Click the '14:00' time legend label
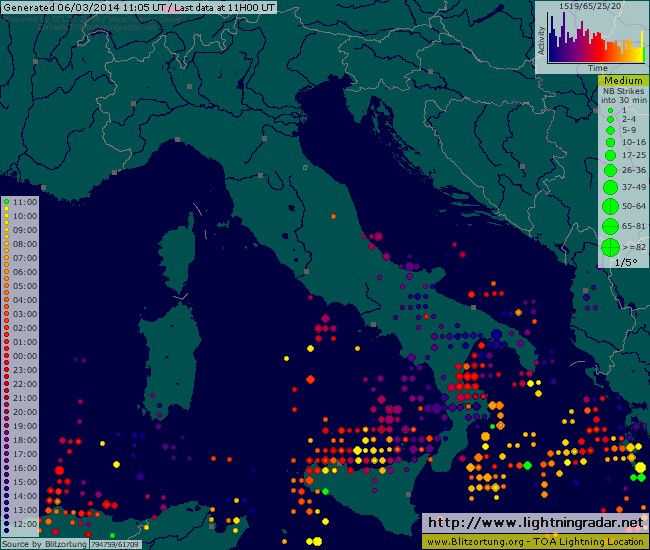This screenshot has height=550, width=650. pos(25,496)
